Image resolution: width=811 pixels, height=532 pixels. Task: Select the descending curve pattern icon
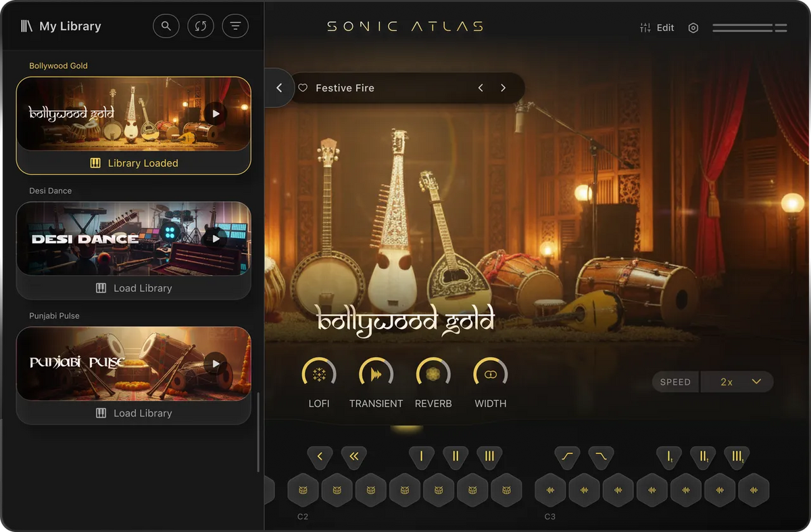click(x=600, y=457)
